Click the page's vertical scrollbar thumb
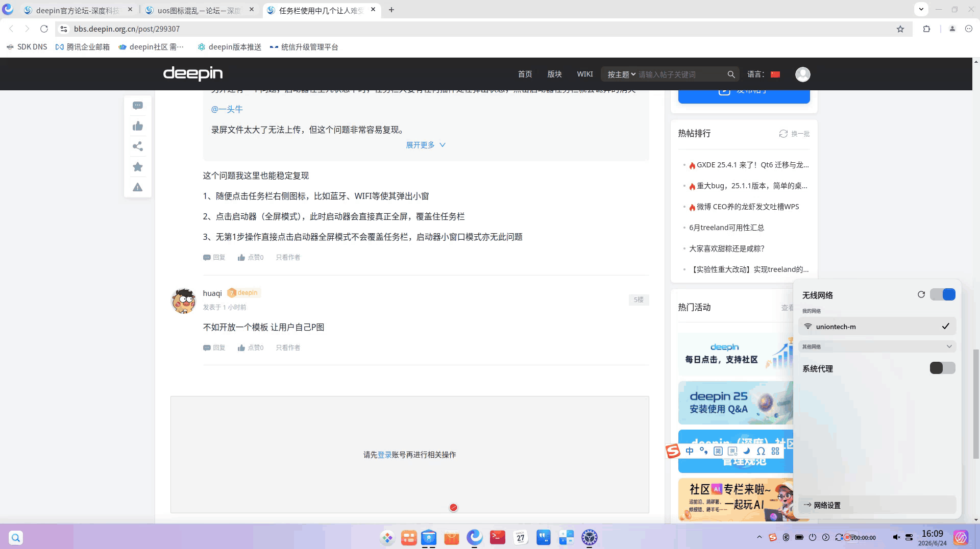This screenshot has width=980, height=549. 976,404
